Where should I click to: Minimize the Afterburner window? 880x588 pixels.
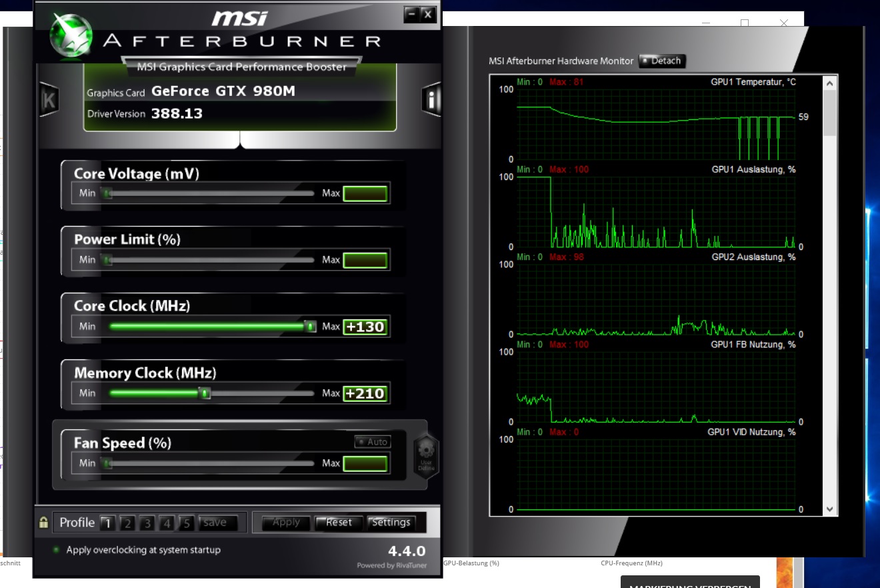coord(411,14)
